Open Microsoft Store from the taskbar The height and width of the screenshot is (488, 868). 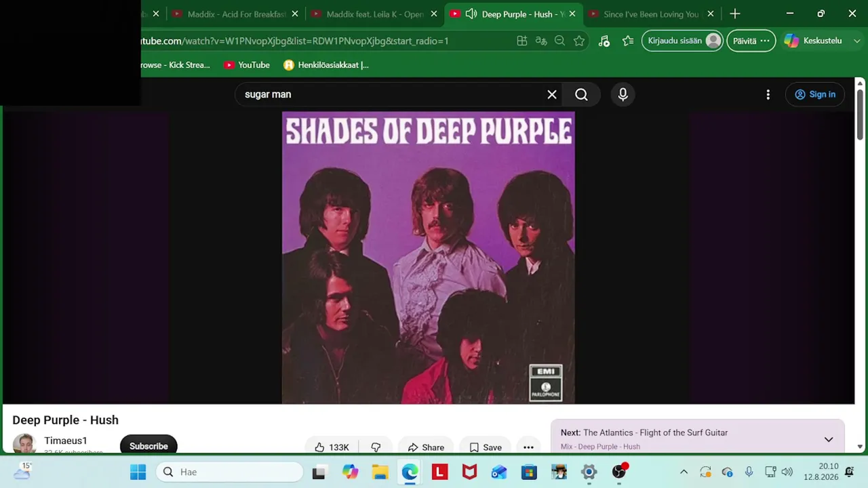(529, 472)
